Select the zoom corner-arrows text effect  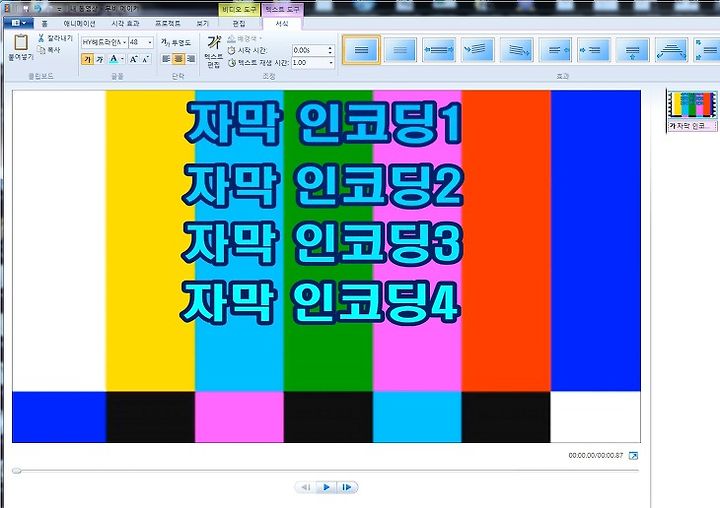point(707,50)
